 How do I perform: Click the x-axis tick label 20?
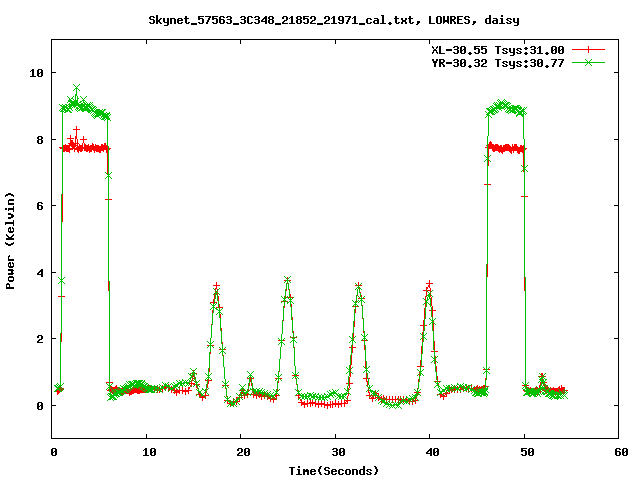tap(242, 452)
